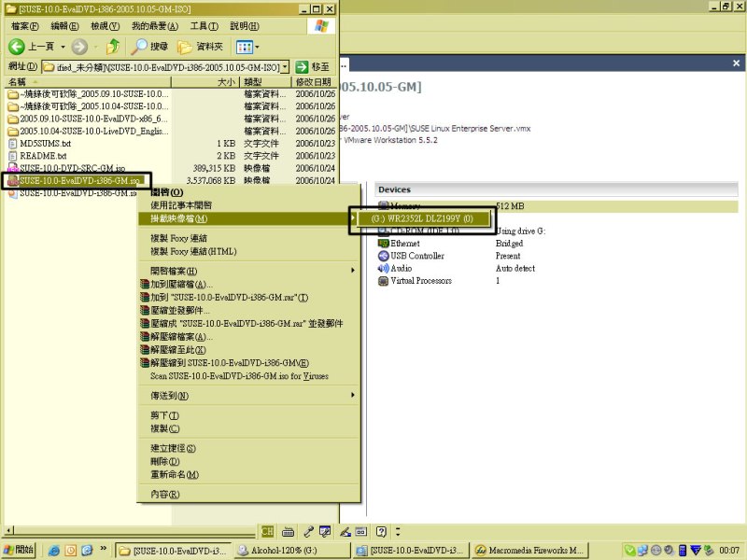Screen dimensions: 747x560
Task: Click the network computers tray icon
Action: click(x=642, y=551)
